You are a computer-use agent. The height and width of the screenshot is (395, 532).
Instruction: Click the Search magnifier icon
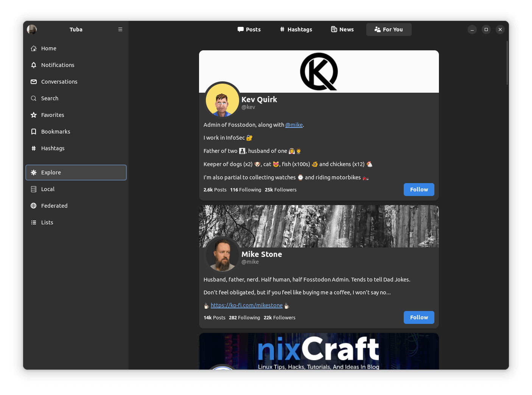pyautogui.click(x=34, y=98)
